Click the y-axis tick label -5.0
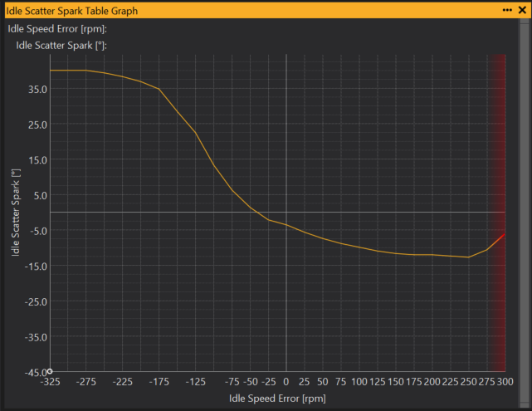532x411 pixels. 39,231
